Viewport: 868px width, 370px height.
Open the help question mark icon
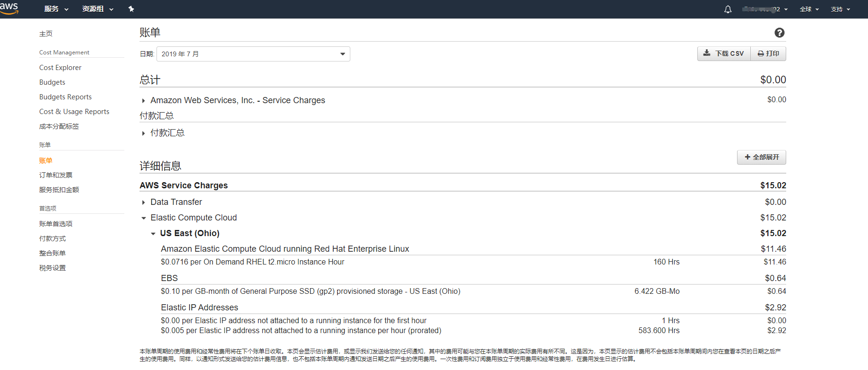[x=780, y=33]
